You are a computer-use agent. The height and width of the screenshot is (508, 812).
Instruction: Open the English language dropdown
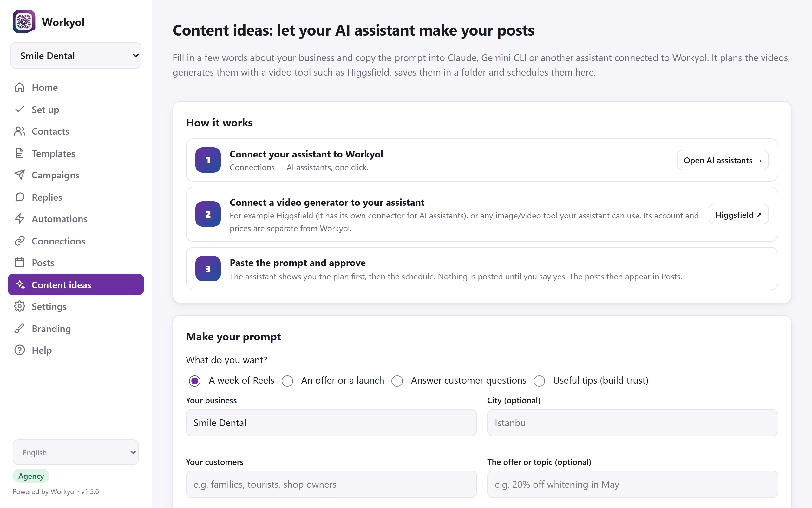[76, 452]
